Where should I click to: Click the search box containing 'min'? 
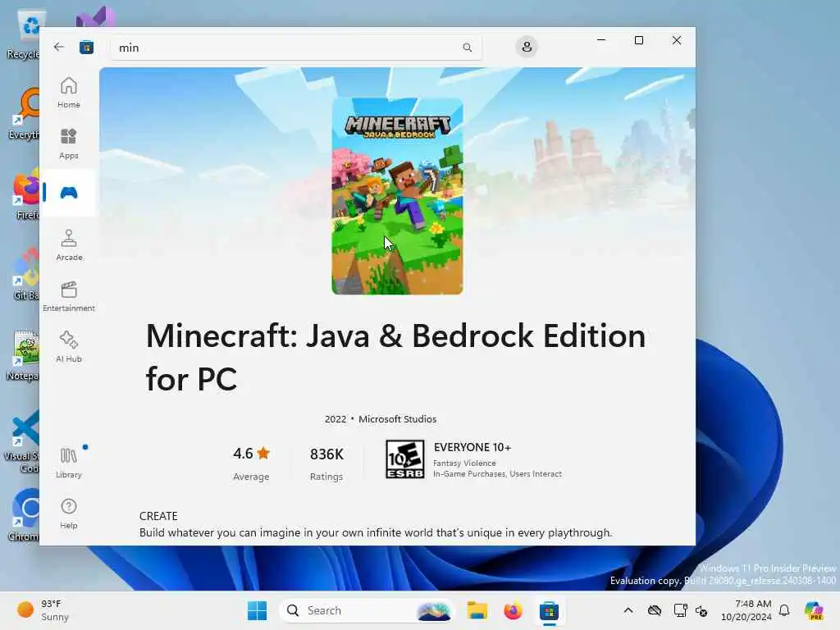pos(295,48)
